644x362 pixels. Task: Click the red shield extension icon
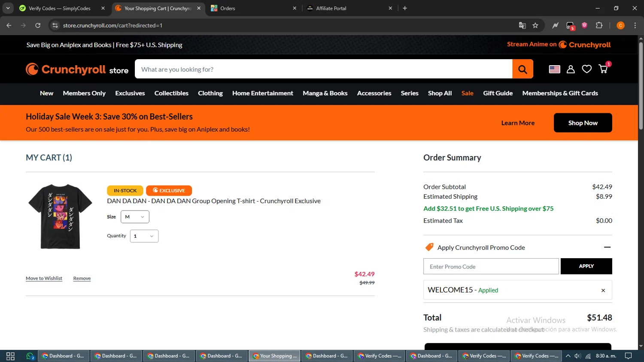584,25
